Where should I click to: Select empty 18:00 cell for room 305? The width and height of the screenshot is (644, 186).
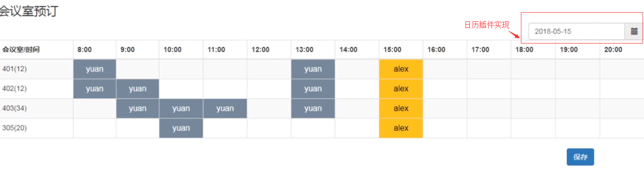(x=533, y=128)
